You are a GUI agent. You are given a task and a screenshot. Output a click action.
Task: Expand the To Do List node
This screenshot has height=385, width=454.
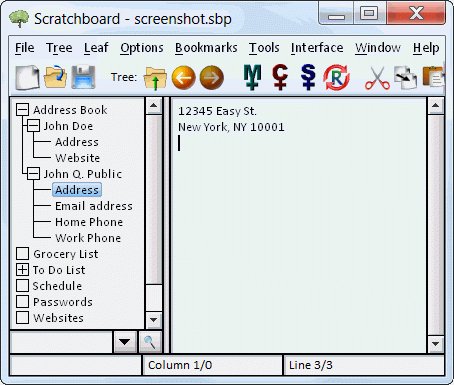[22, 269]
